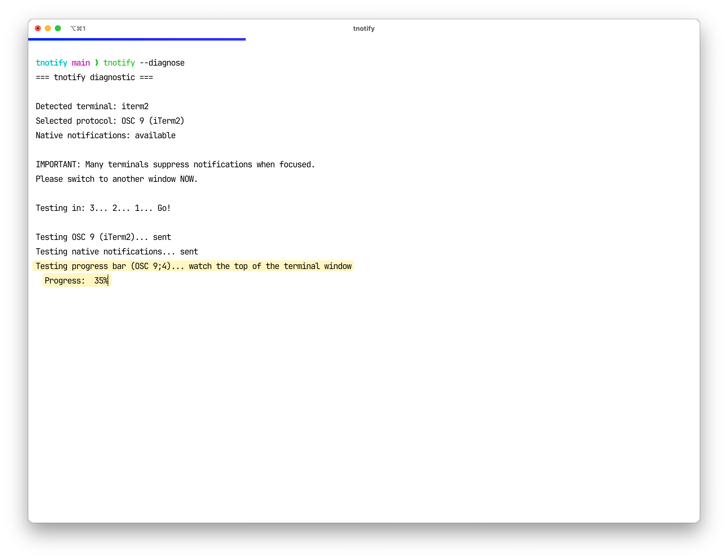The width and height of the screenshot is (728, 560).
Task: Click the tnotify diagnostic header line
Action: [94, 77]
